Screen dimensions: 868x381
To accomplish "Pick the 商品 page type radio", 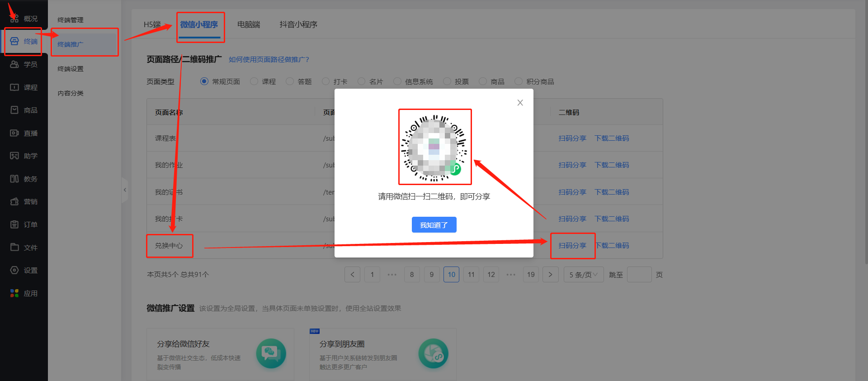I will [x=483, y=81].
